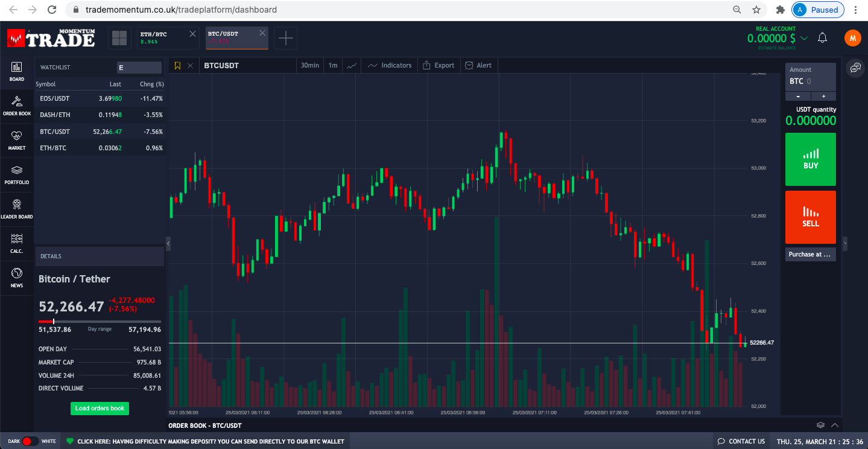Open the Leader Board sidebar section
Image resolution: width=868 pixels, height=449 pixels.
pyautogui.click(x=17, y=209)
